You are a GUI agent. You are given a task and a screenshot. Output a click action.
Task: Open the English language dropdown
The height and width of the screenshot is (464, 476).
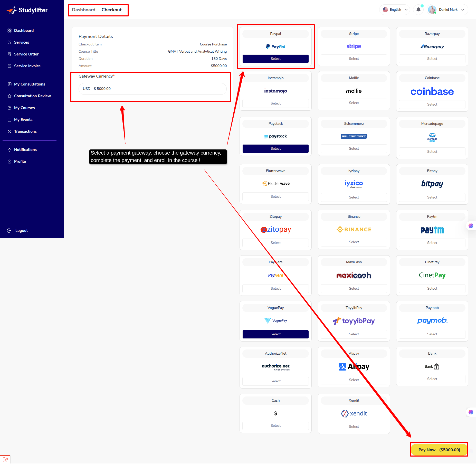pyautogui.click(x=395, y=10)
